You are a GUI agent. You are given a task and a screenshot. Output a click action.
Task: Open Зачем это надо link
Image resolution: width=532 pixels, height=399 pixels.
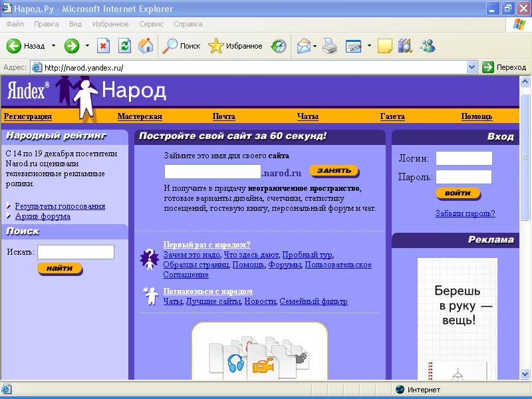pos(192,255)
